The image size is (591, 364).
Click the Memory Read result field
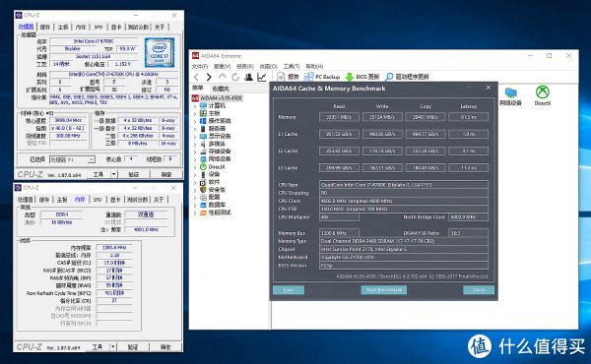coord(339,117)
